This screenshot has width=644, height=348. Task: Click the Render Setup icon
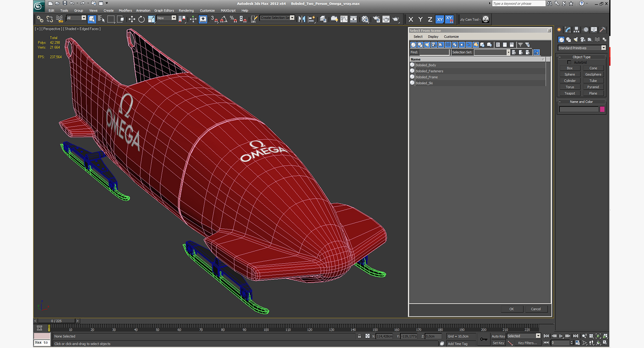point(376,19)
